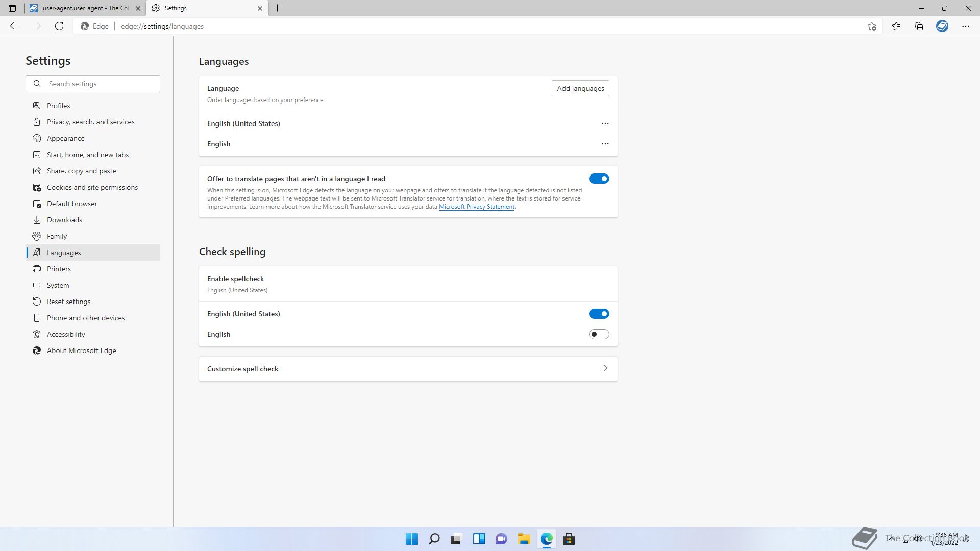This screenshot has width=980, height=551.
Task: Click the Add languages button
Action: tap(580, 88)
